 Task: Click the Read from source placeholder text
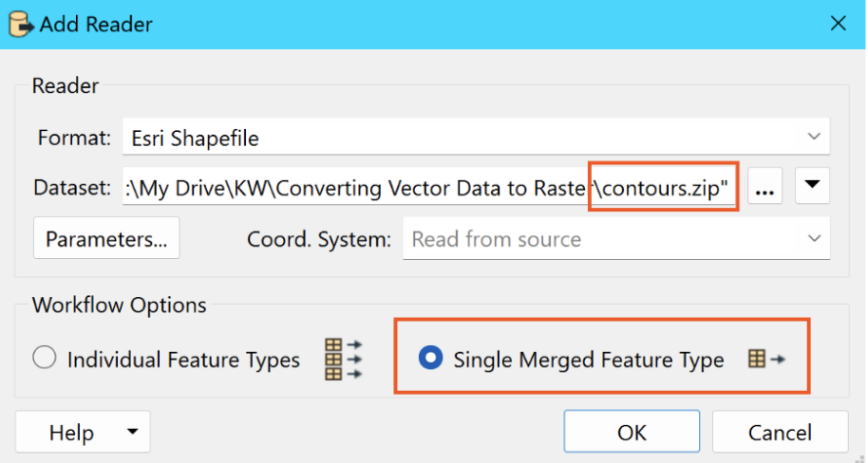(496, 239)
